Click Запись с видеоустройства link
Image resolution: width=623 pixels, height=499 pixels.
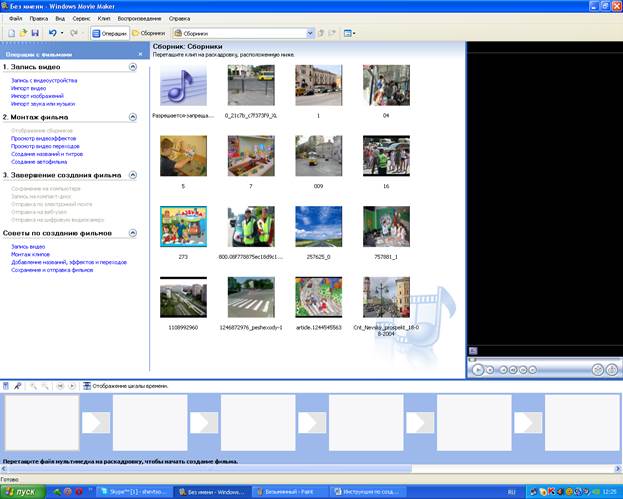(44, 80)
